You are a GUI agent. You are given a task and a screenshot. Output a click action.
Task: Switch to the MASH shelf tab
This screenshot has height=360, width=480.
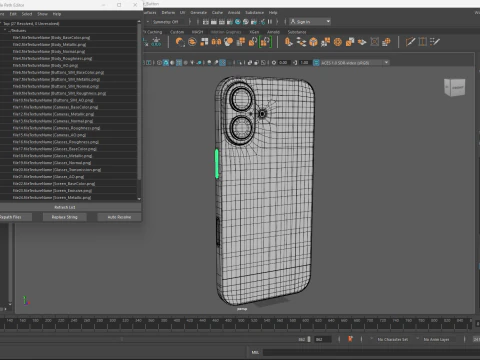tap(197, 32)
